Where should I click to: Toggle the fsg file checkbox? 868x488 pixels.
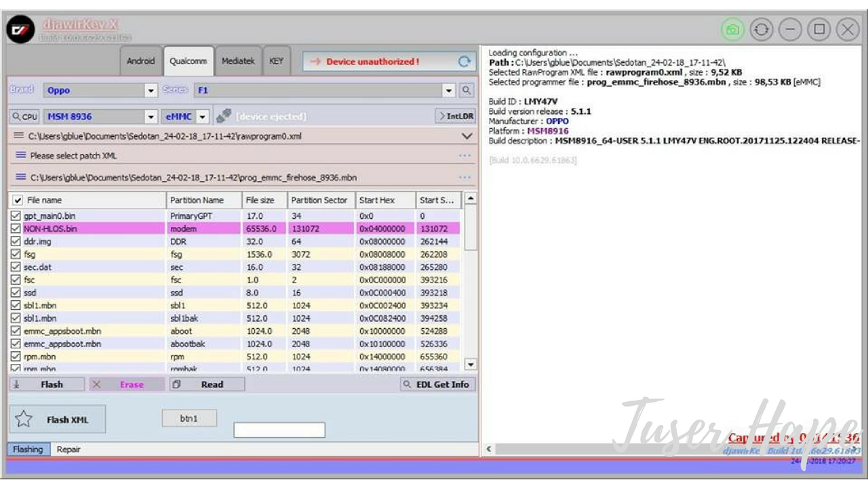click(16, 254)
